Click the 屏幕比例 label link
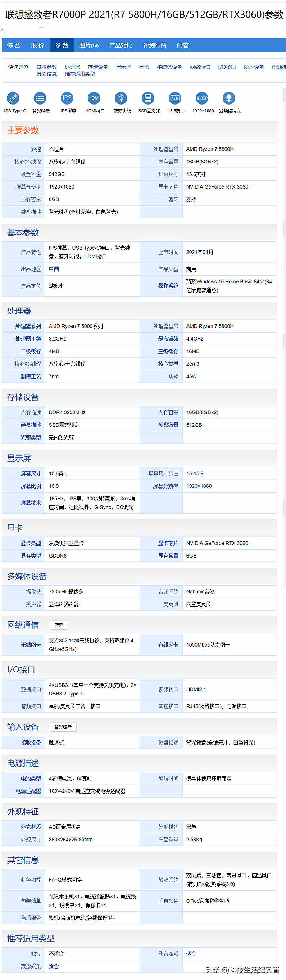The image size is (286, 980). click(31, 486)
